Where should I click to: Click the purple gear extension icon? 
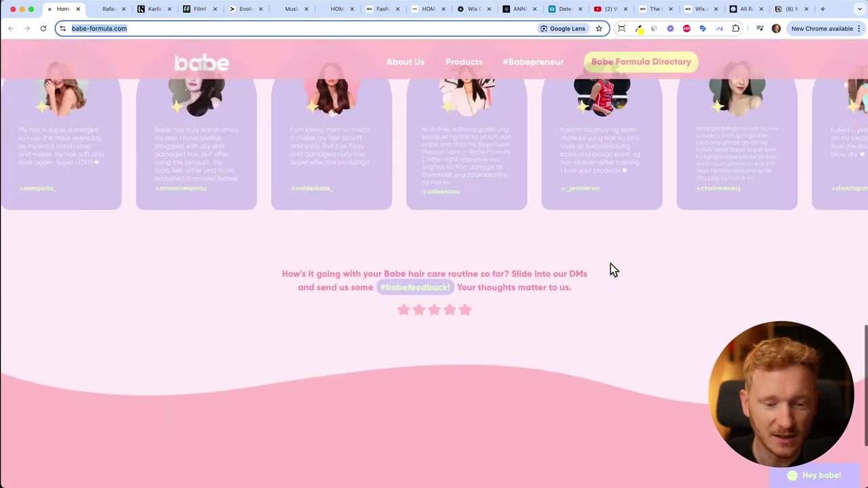click(671, 28)
